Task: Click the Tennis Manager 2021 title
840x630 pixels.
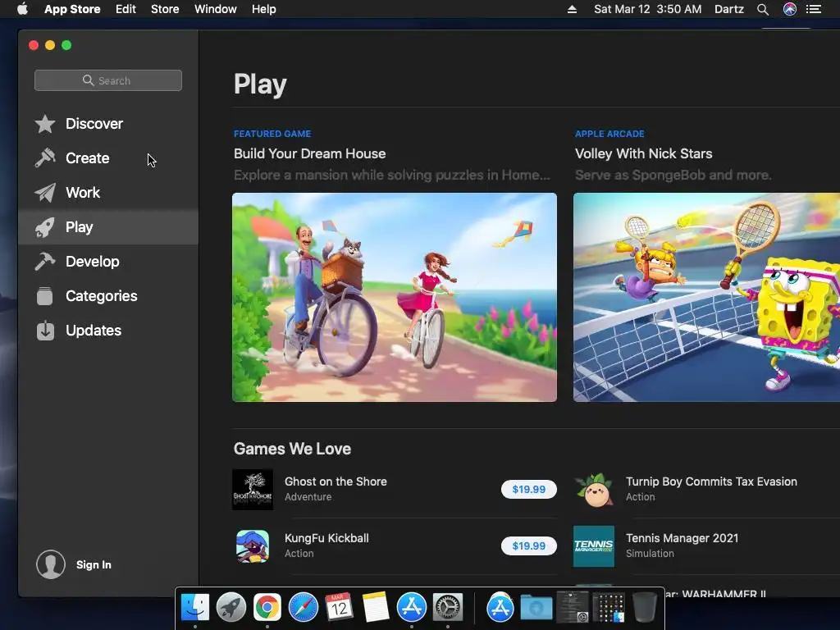Action: pyautogui.click(x=682, y=538)
